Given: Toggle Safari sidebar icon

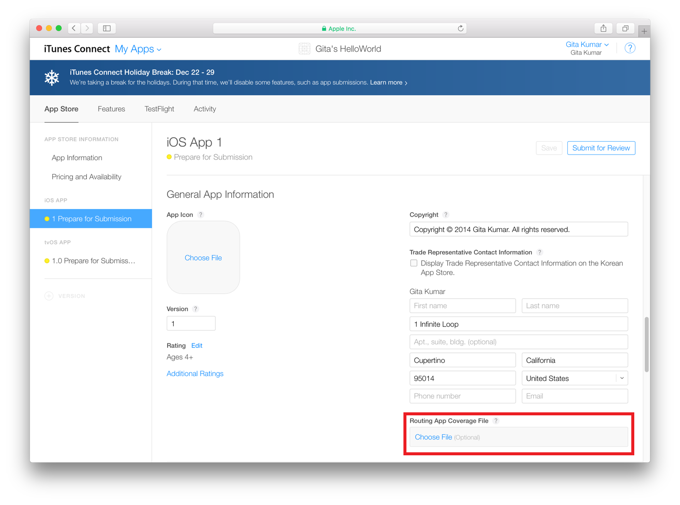Looking at the screenshot, I should 106,28.
